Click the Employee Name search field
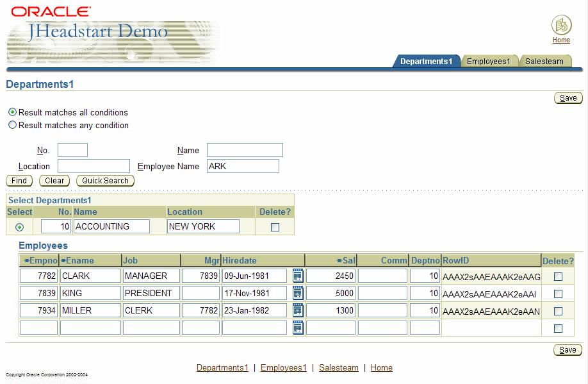The height and width of the screenshot is (384, 588). [x=243, y=166]
